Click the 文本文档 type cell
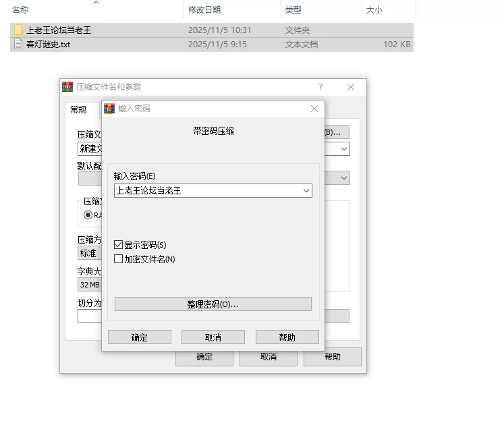Viewport: 504px width, 448px height. [x=302, y=45]
